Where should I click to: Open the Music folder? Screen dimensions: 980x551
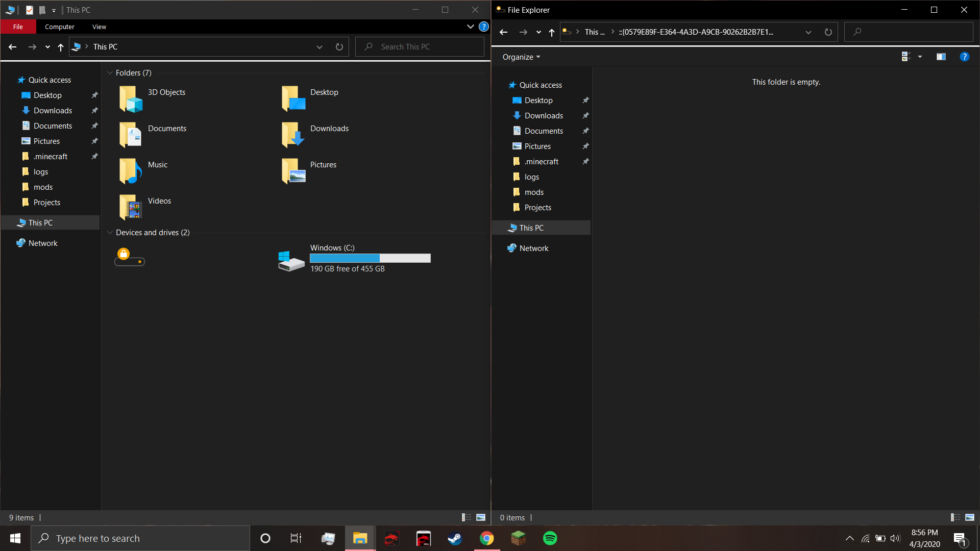click(x=144, y=171)
